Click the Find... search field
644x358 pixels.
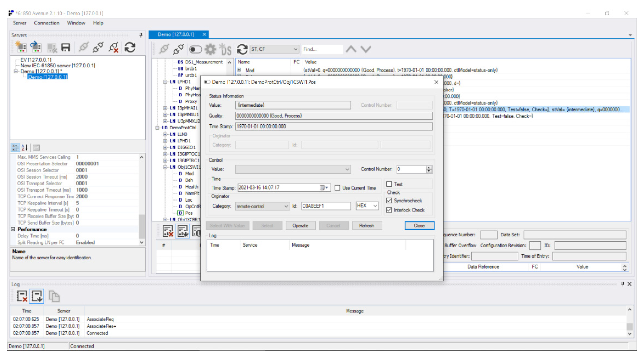(x=322, y=49)
